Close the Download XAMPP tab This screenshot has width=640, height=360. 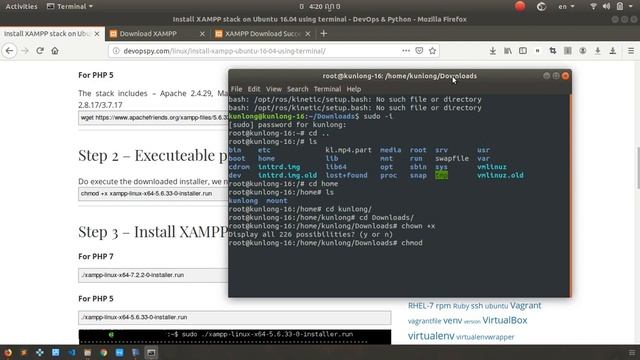click(202, 34)
